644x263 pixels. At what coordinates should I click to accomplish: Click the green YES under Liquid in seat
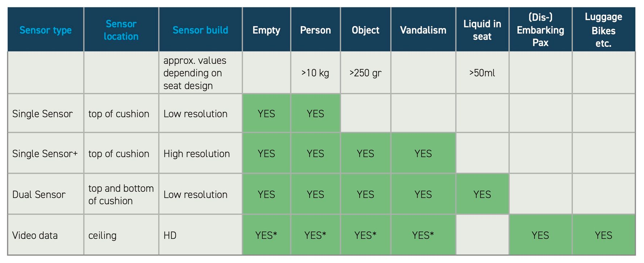click(x=482, y=195)
